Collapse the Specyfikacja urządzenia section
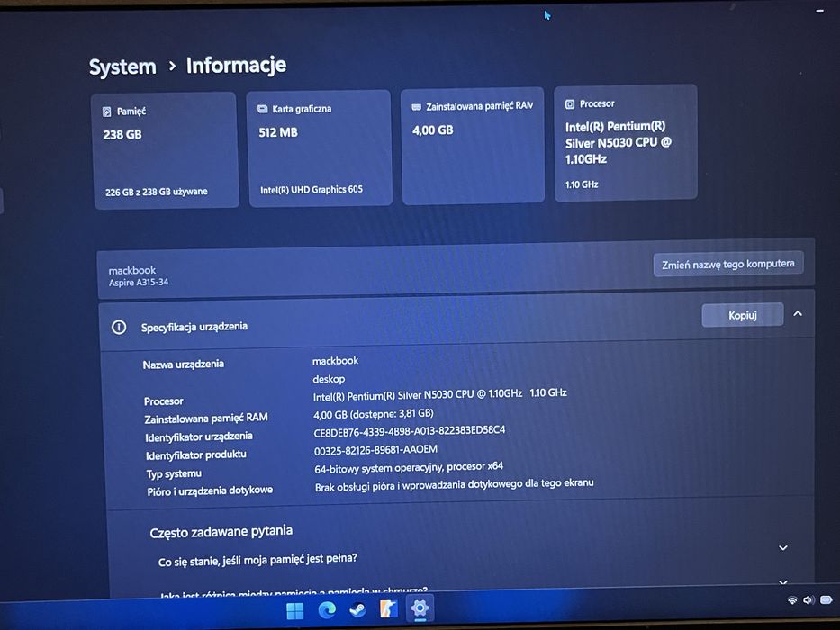Viewport: 840px width, 630px height. click(798, 313)
